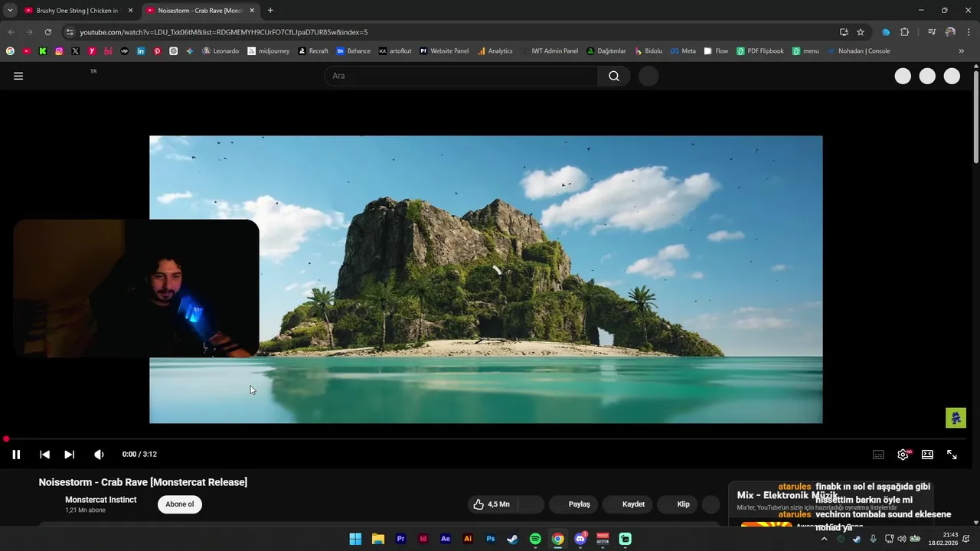Open the midjourney bookmark
The height and width of the screenshot is (551, 980).
tap(268, 51)
